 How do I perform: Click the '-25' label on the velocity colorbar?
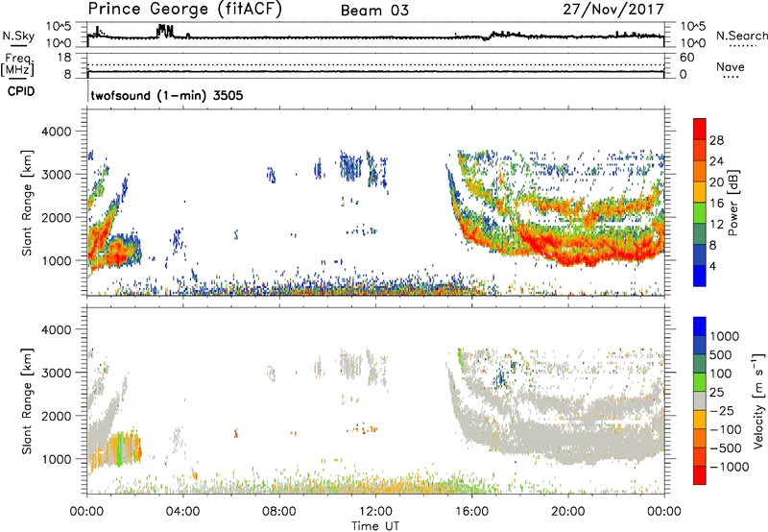point(722,410)
